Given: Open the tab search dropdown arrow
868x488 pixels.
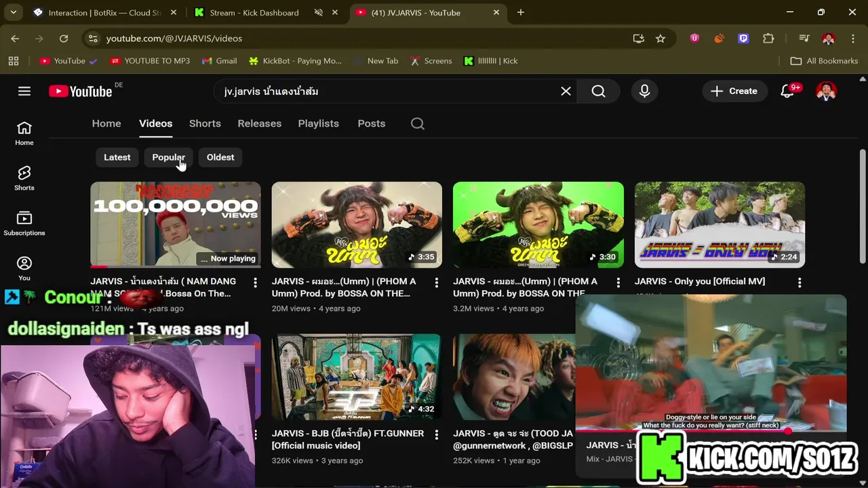Looking at the screenshot, I should 14,12.
